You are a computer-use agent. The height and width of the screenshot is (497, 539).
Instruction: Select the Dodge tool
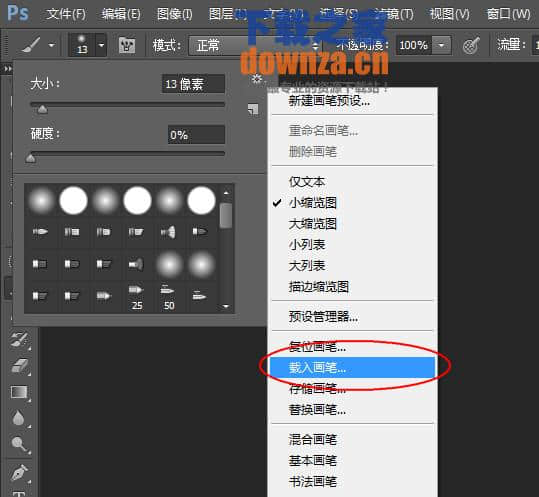19,444
